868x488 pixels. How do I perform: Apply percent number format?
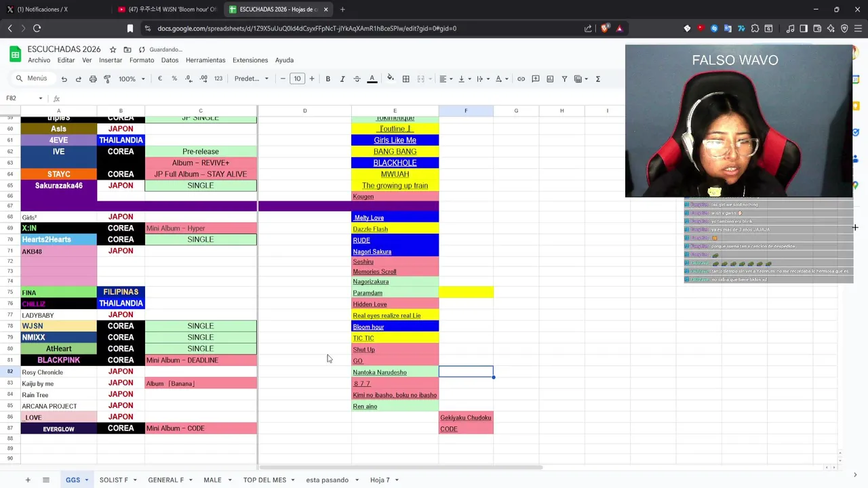point(174,79)
